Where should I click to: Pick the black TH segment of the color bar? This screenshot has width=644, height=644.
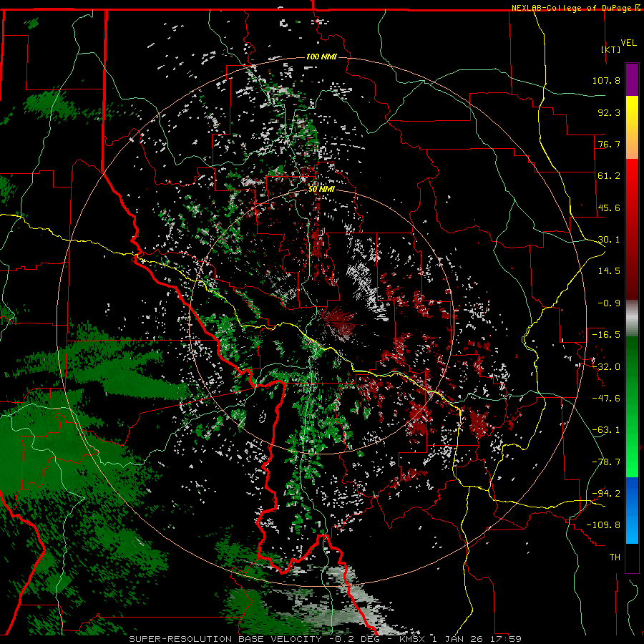coord(632,557)
